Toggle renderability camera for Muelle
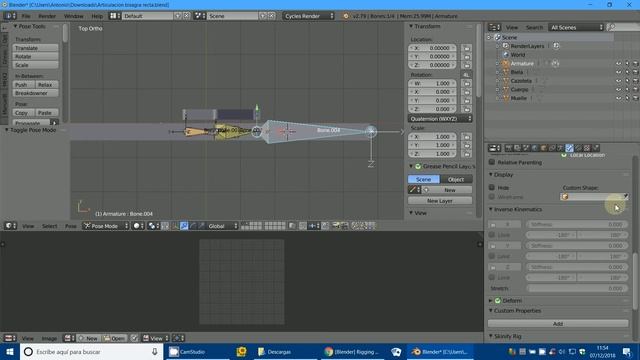This screenshot has height=360, width=640. click(x=636, y=98)
